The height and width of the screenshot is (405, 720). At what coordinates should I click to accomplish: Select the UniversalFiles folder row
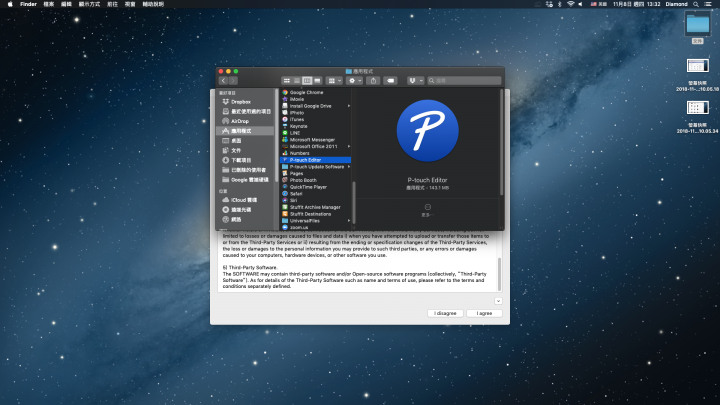click(x=315, y=221)
